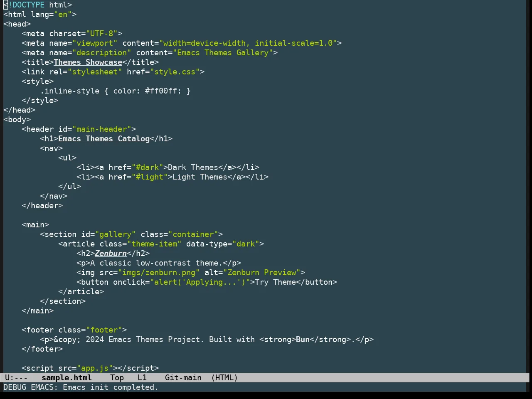This screenshot has height=399, width=532.
Task: Click the data-type "dark" value
Action: (x=246, y=244)
